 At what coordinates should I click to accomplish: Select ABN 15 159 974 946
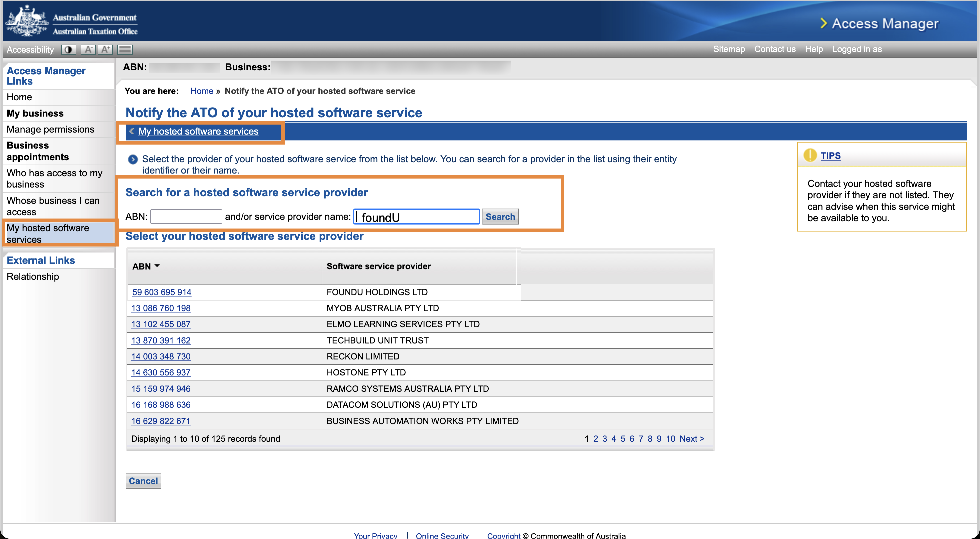tap(161, 388)
